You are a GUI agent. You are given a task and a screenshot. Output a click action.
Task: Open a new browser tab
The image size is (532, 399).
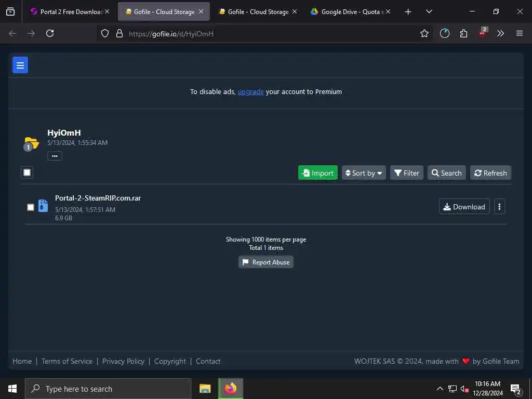click(408, 12)
